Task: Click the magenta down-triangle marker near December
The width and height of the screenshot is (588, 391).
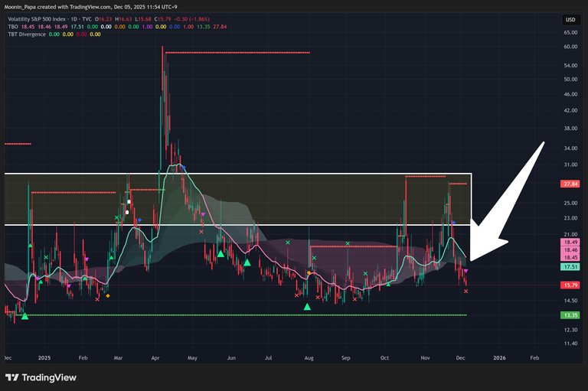Action: [x=465, y=271]
